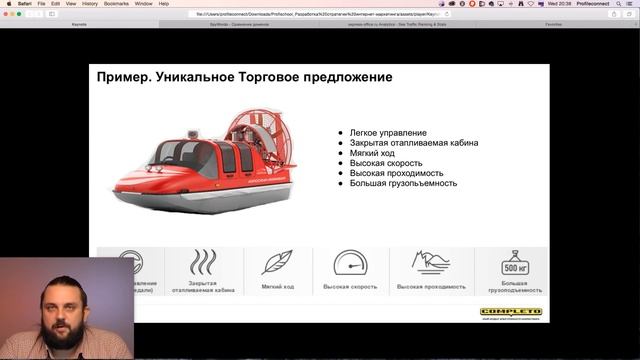Open the Help menu

164,4
